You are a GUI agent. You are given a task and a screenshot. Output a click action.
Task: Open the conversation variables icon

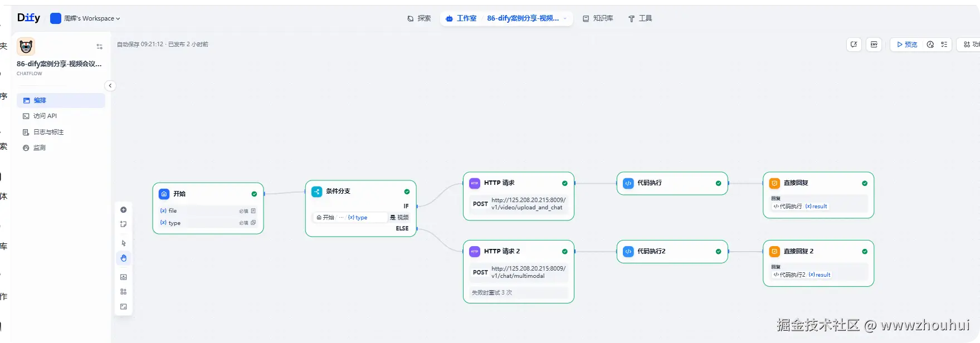854,45
